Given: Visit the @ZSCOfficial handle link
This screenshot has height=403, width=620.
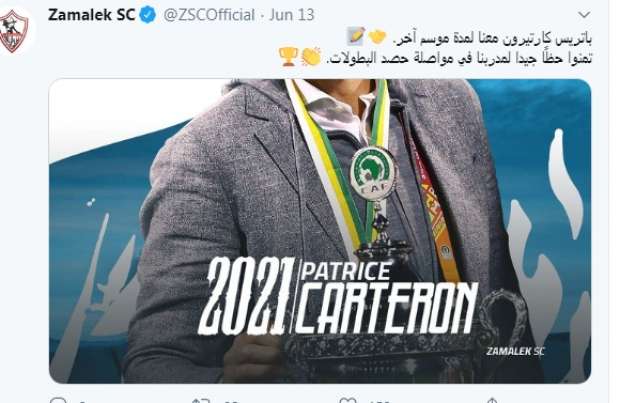Looking at the screenshot, I should click(209, 15).
